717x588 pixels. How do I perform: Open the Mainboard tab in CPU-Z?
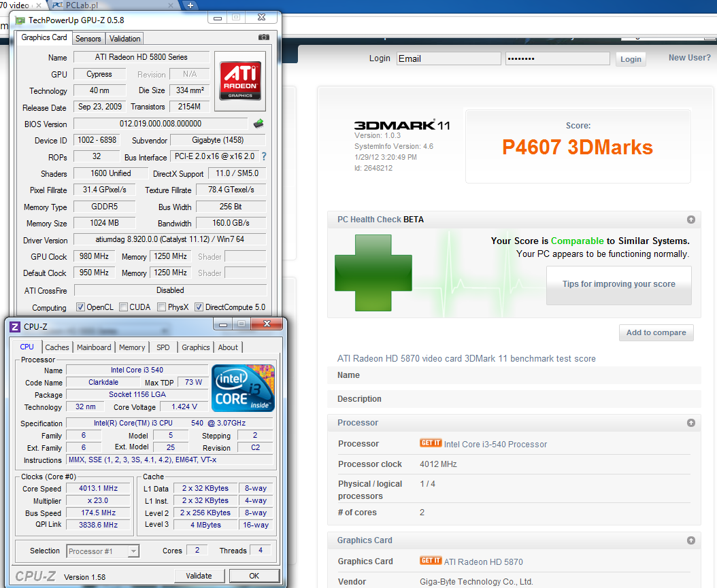[x=94, y=347]
